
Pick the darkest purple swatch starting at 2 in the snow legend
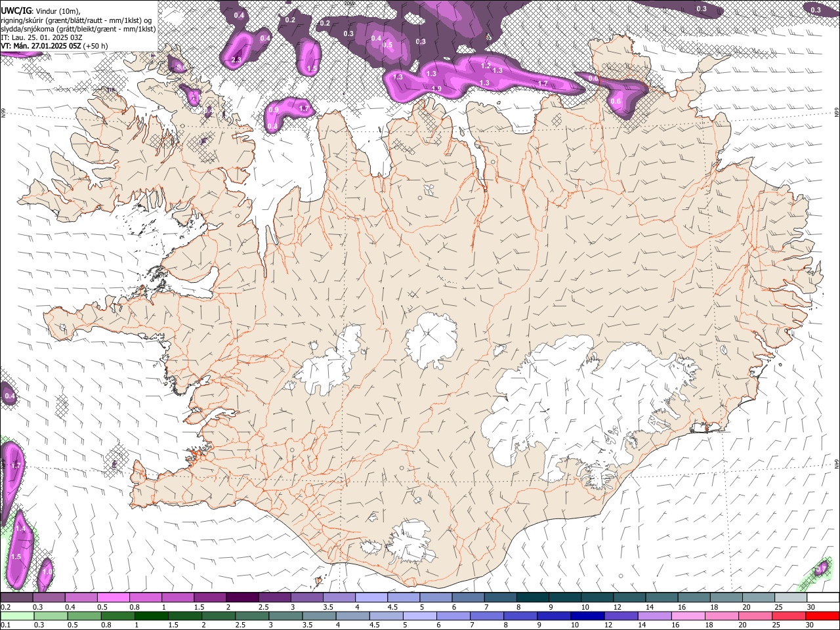[242, 598]
